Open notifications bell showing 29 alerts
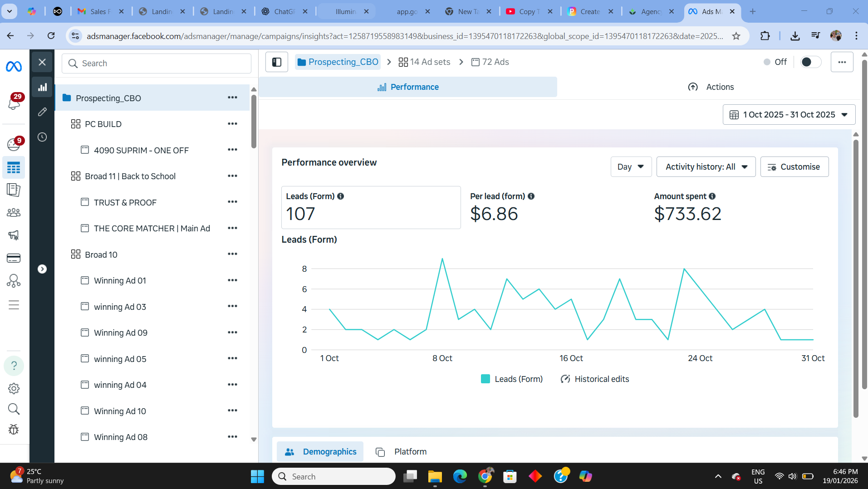The width and height of the screenshot is (868, 489). pyautogui.click(x=14, y=104)
